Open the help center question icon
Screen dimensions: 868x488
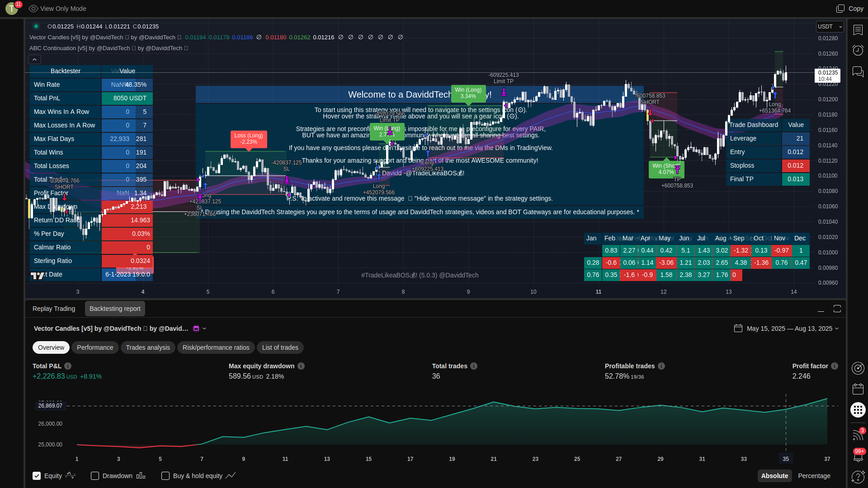[x=858, y=477]
